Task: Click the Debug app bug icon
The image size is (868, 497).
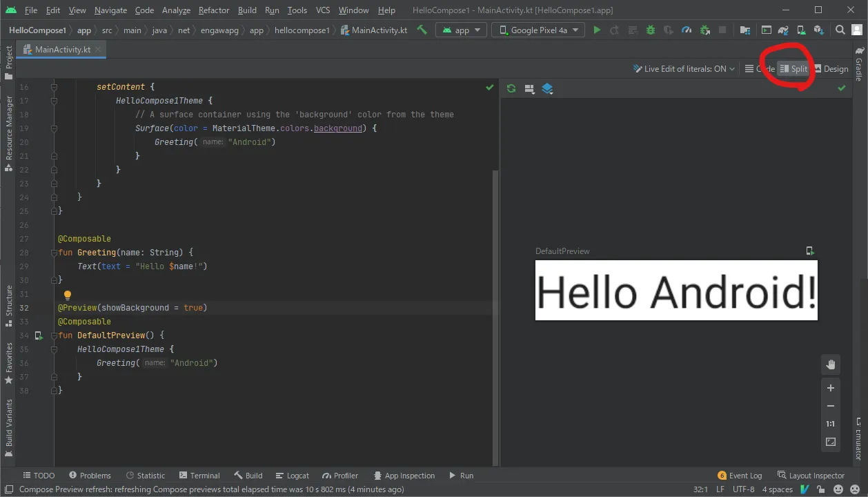Action: coord(650,30)
